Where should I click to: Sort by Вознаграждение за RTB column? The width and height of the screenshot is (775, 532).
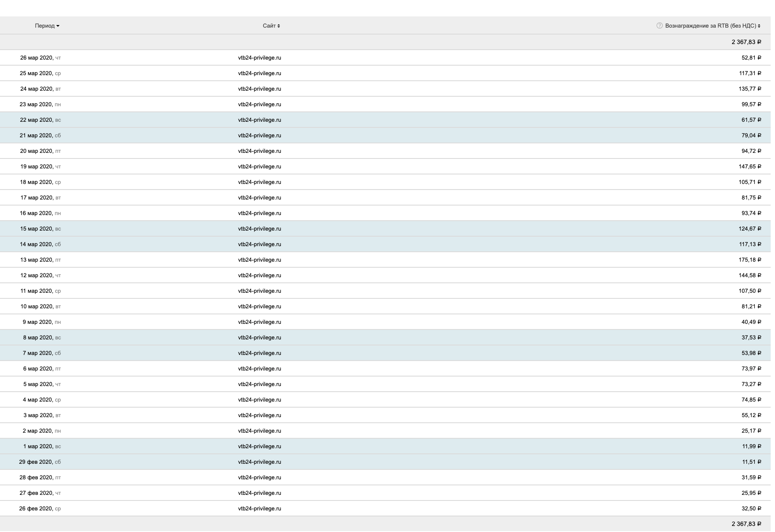(x=713, y=26)
